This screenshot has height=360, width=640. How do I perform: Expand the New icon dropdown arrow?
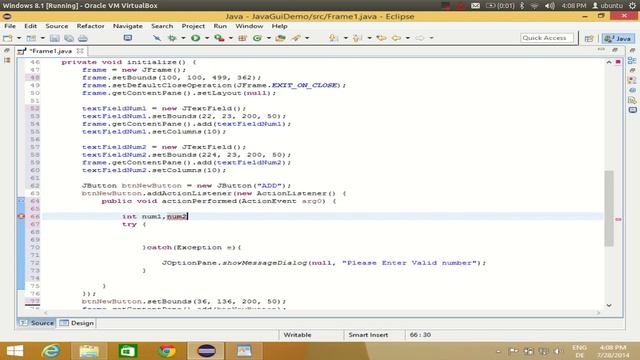click(19, 38)
